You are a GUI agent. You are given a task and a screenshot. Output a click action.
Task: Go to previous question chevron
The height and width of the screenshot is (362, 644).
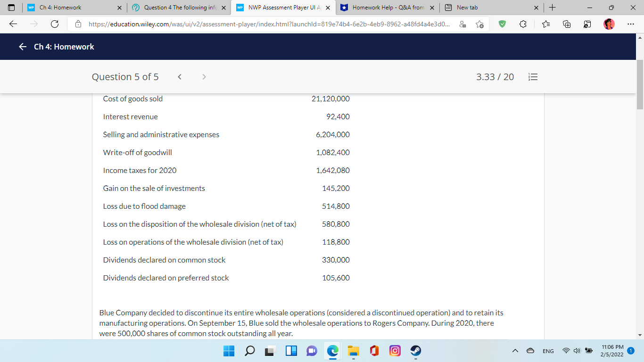pyautogui.click(x=180, y=77)
